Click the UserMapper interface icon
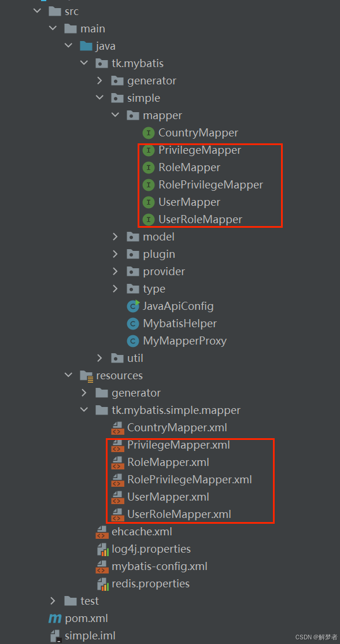The width and height of the screenshot is (340, 644). (148, 202)
